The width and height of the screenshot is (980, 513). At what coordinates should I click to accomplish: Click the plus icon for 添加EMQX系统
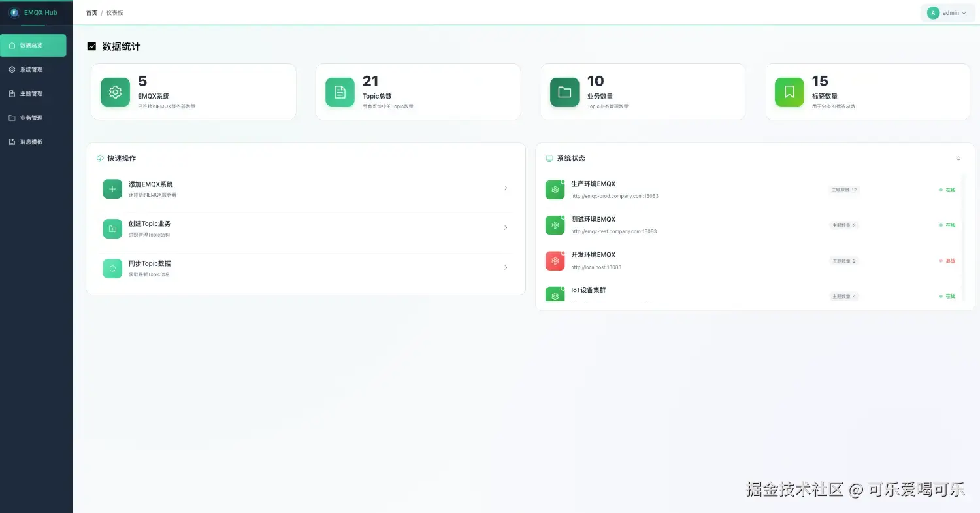click(112, 189)
